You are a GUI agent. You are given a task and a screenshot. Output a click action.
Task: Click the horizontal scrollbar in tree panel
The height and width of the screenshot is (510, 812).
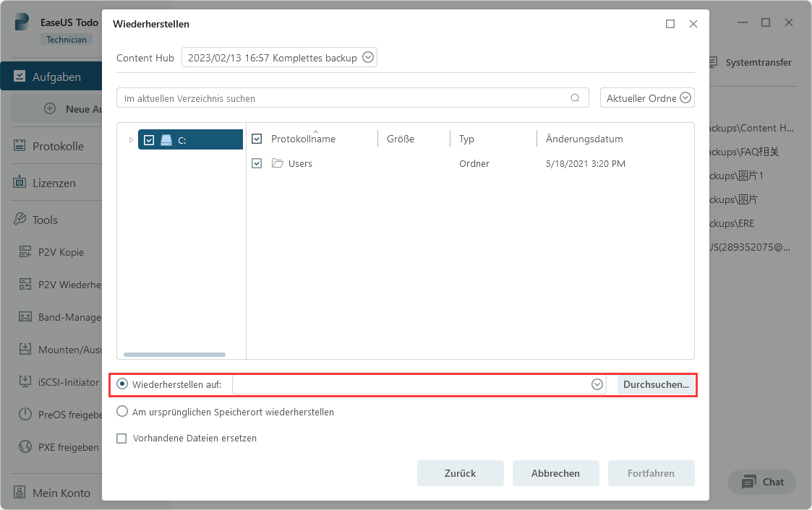tap(174, 355)
